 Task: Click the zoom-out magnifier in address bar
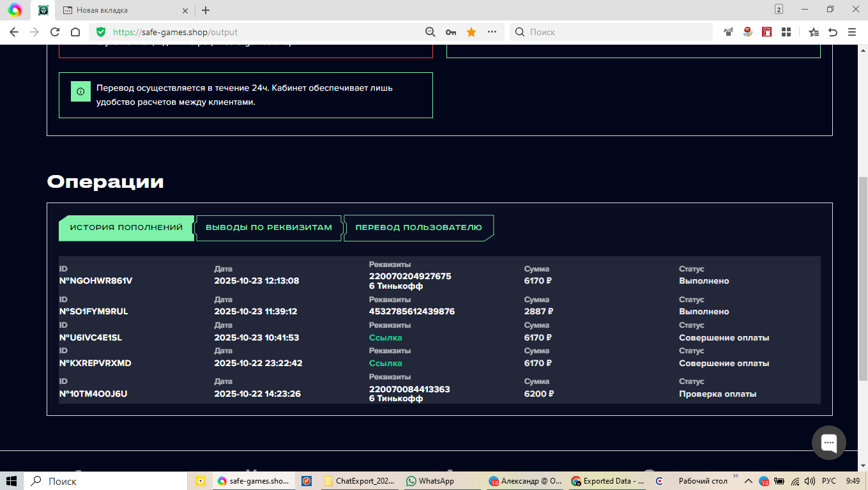pyautogui.click(x=430, y=32)
